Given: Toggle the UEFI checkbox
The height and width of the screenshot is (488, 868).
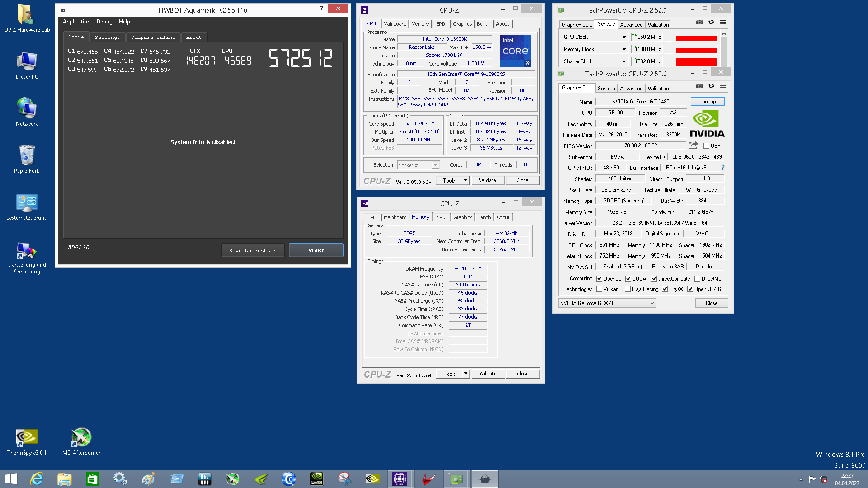Looking at the screenshot, I should [x=706, y=146].
